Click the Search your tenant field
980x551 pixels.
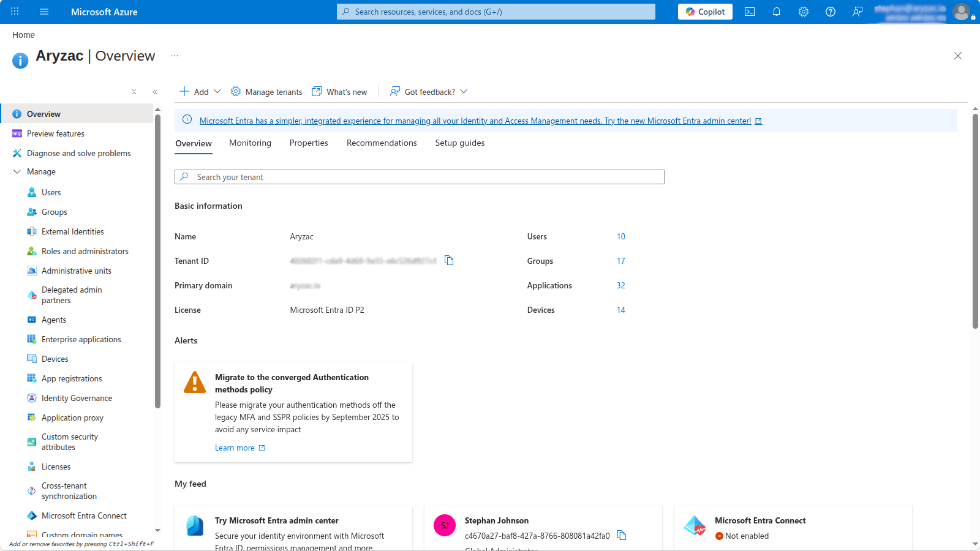click(x=420, y=177)
